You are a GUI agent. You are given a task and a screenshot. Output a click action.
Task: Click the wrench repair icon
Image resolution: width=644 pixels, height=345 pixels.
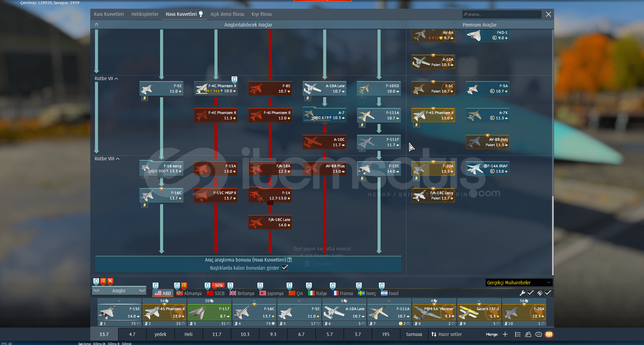tap(523, 293)
